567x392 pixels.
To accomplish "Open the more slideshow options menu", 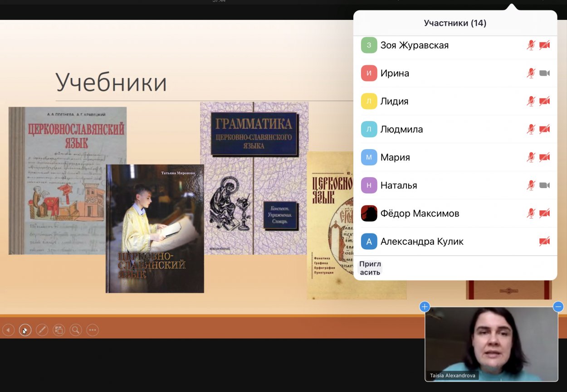I will click(93, 330).
